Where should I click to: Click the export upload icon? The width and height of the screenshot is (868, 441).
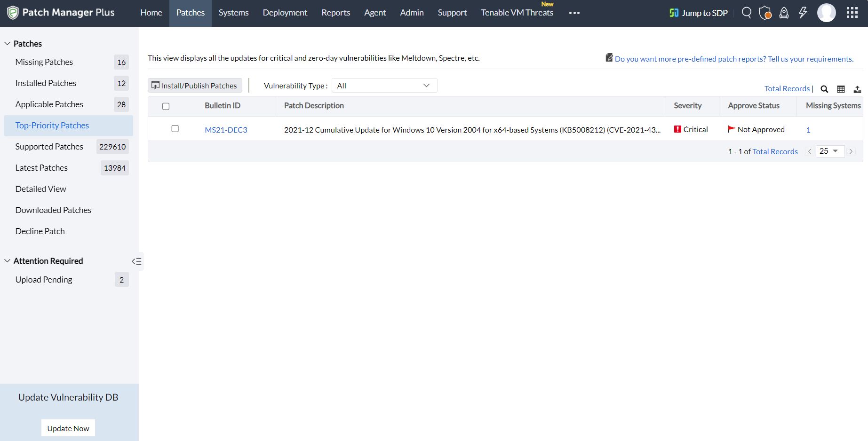point(857,89)
